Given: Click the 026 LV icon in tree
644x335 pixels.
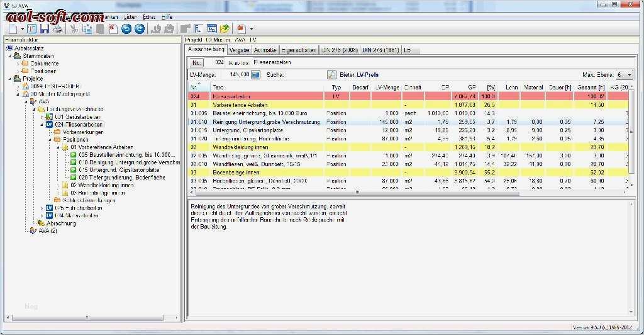Looking at the screenshot, I should coord(49,208).
